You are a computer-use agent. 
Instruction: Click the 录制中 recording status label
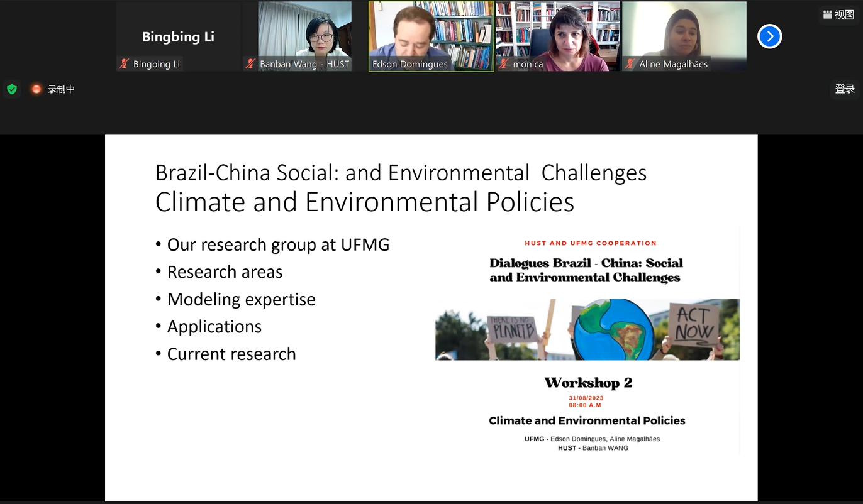(x=61, y=89)
